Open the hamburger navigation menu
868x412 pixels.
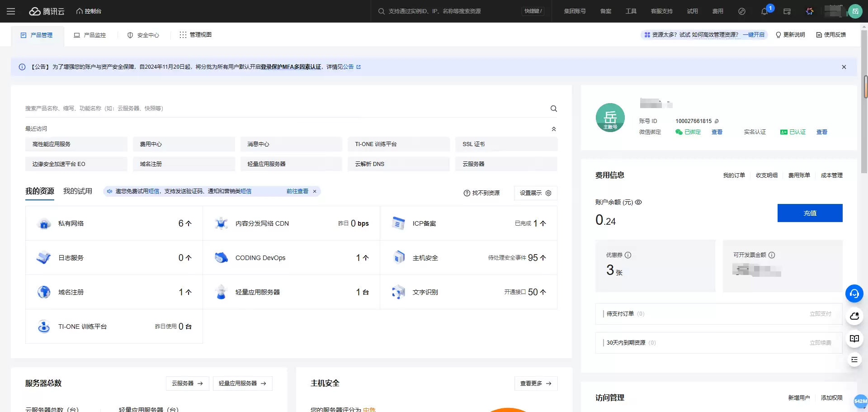[11, 11]
